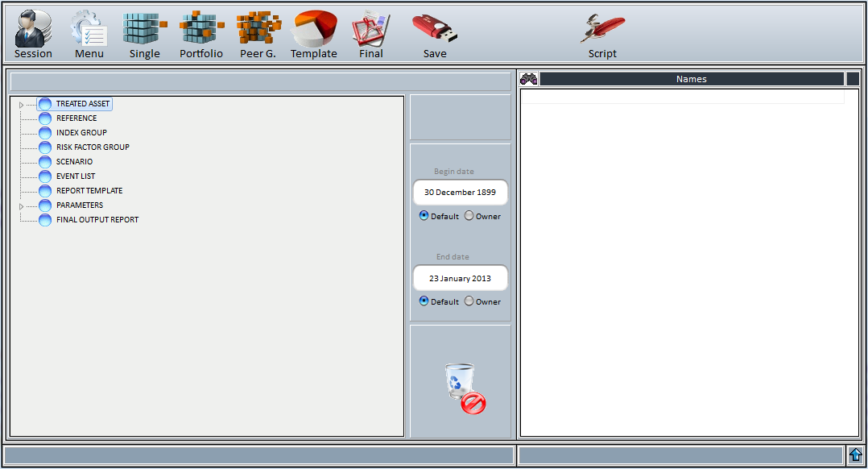Click the recycle bin delete icon
The height and width of the screenshot is (469, 868).
[x=464, y=388]
